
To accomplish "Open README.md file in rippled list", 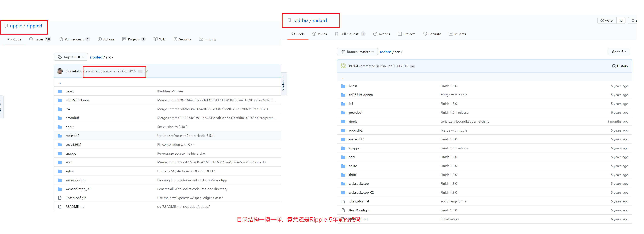I will point(75,207).
